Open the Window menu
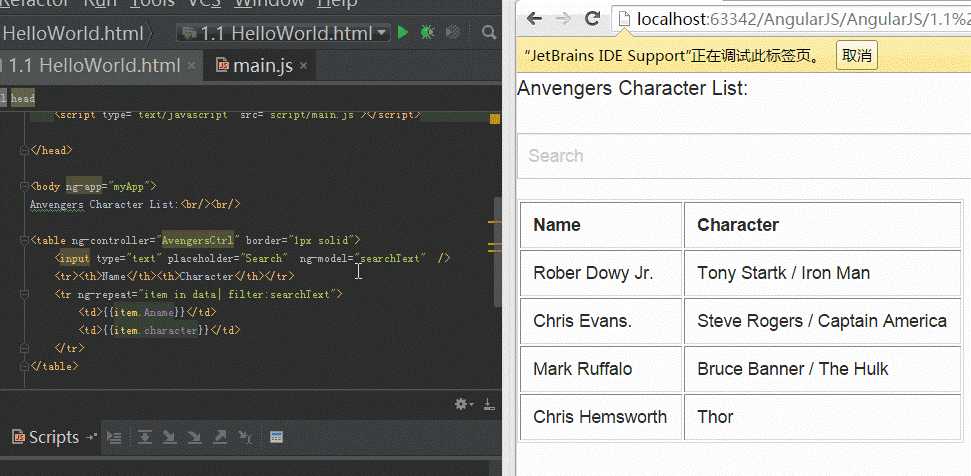Screen dimensions: 971x476 tap(269, 4)
